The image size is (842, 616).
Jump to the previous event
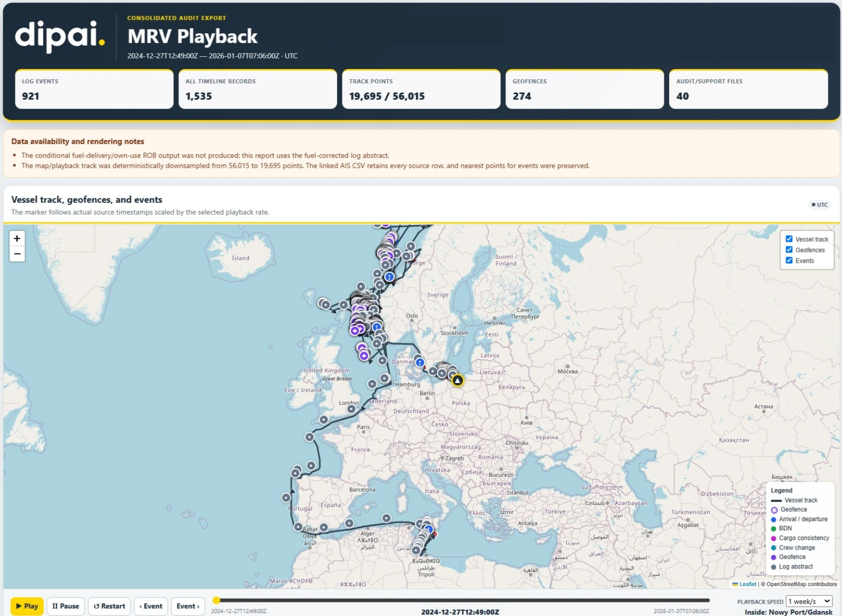pos(151,606)
